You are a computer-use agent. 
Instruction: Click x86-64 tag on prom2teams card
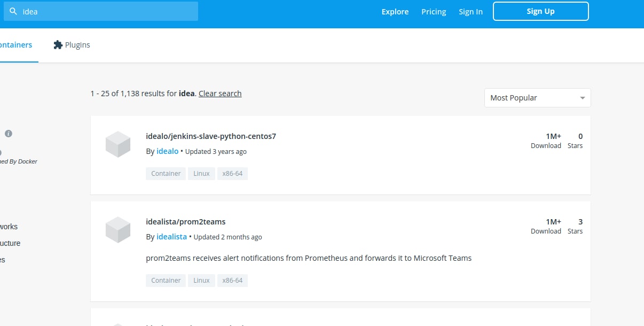pyautogui.click(x=232, y=281)
